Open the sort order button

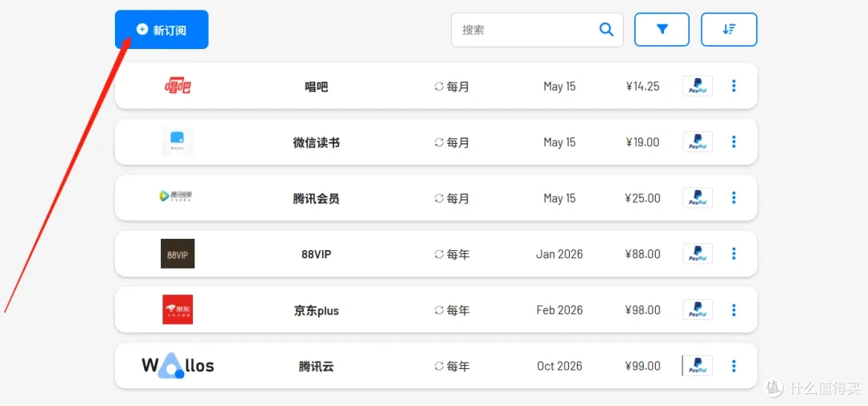click(729, 30)
